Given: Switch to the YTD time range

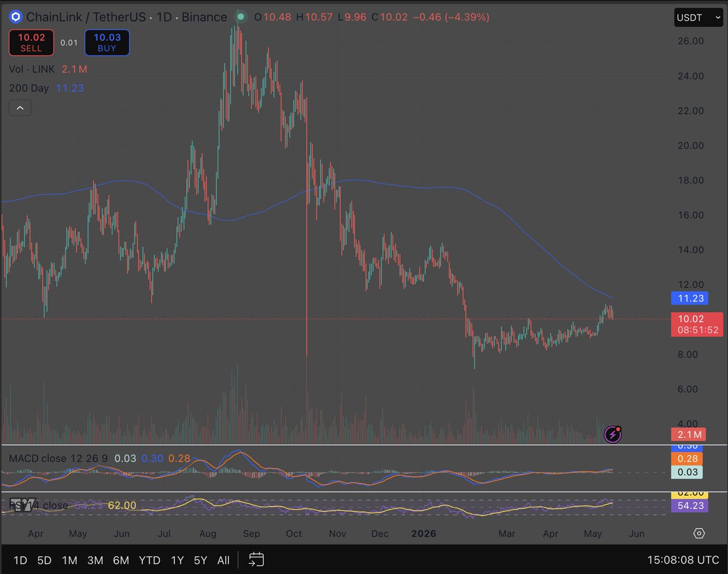Looking at the screenshot, I should pyautogui.click(x=150, y=560).
